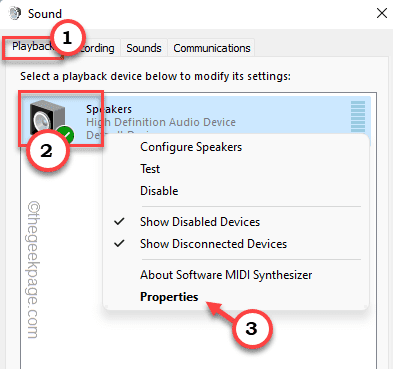Close the Sound dialog window
393x369 pixels.
point(382,13)
